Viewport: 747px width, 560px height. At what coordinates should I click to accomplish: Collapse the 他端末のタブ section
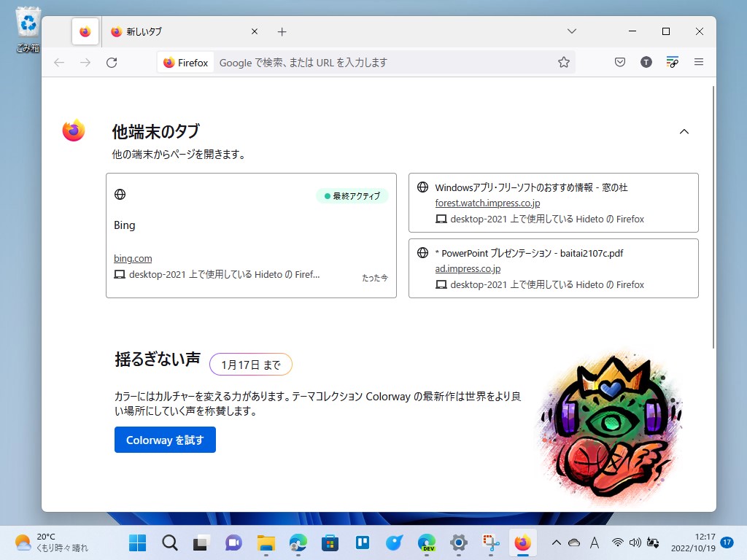point(684,131)
